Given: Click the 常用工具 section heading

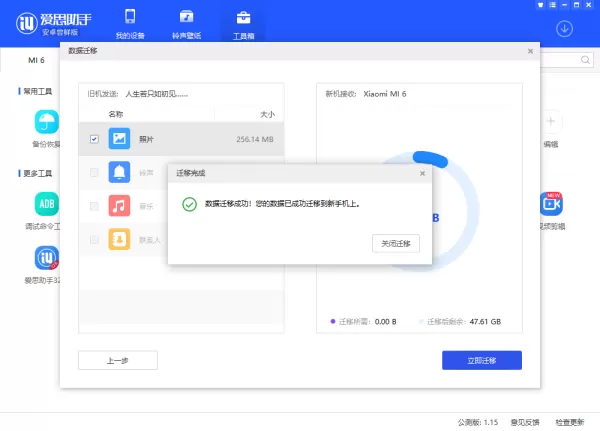Looking at the screenshot, I should click(38, 91).
